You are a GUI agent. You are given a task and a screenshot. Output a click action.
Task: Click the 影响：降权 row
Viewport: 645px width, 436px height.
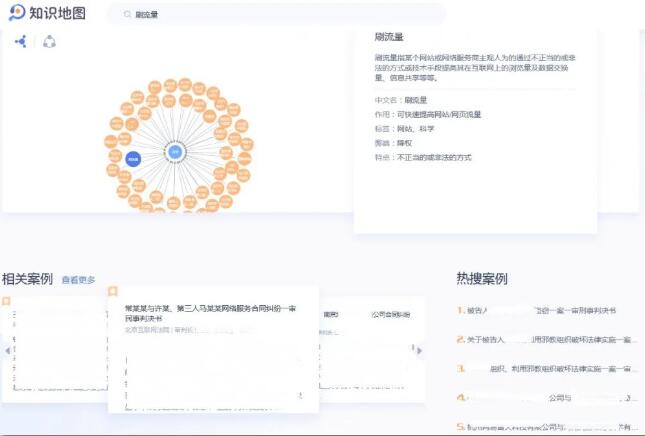point(393,143)
